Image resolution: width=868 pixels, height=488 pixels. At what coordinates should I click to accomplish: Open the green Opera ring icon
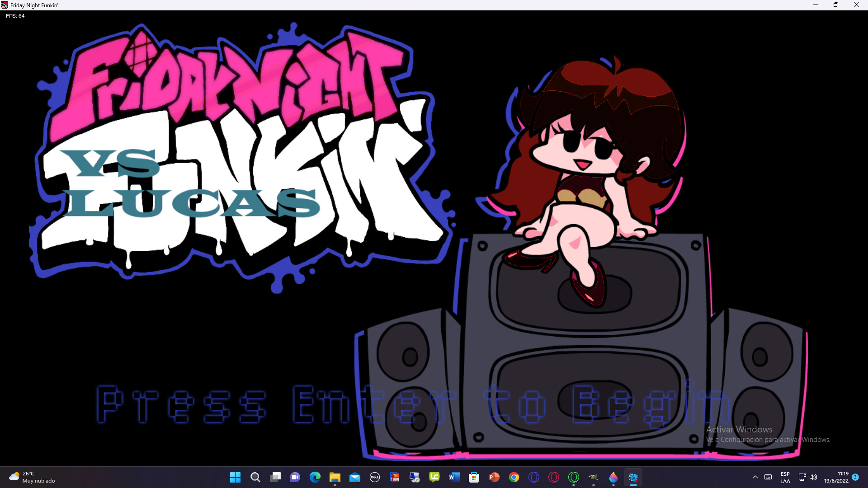[x=573, y=477]
